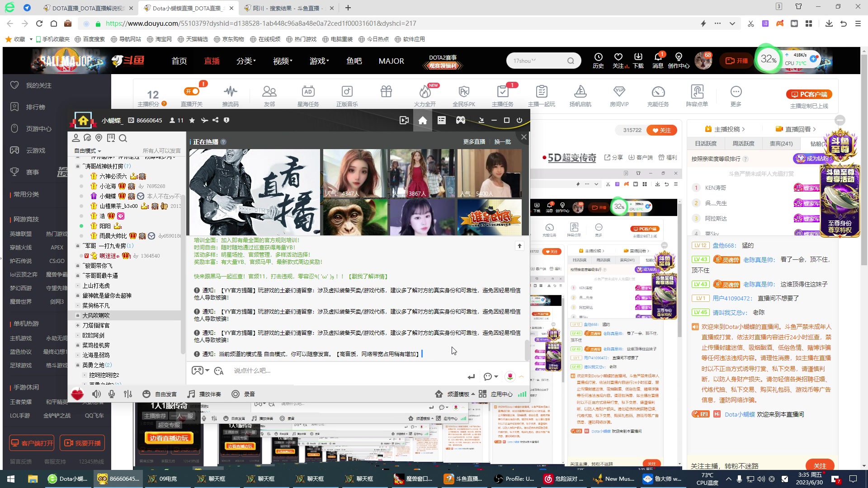This screenshot has height=488, width=868.
Task: Click 换一批 to refresh hot streams
Action: 503,142
